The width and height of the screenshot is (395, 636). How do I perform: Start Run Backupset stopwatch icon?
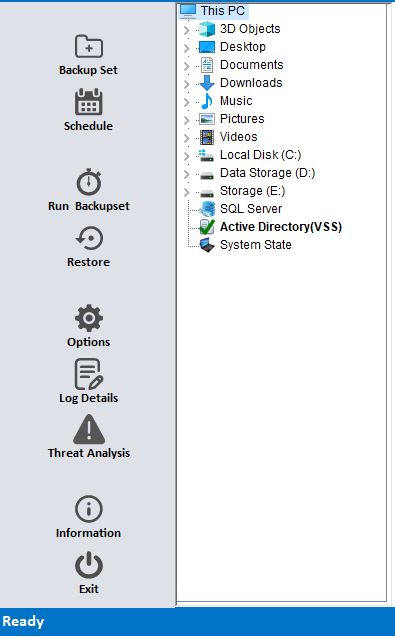(89, 182)
